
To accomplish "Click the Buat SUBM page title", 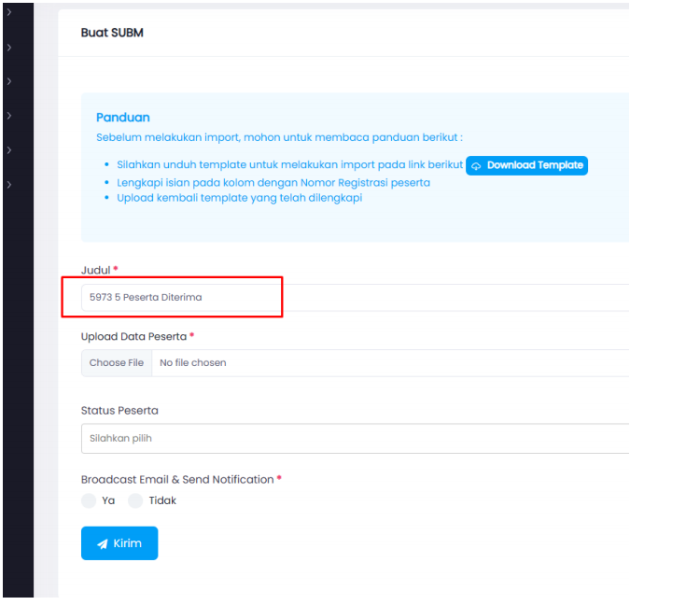I will coord(112,33).
